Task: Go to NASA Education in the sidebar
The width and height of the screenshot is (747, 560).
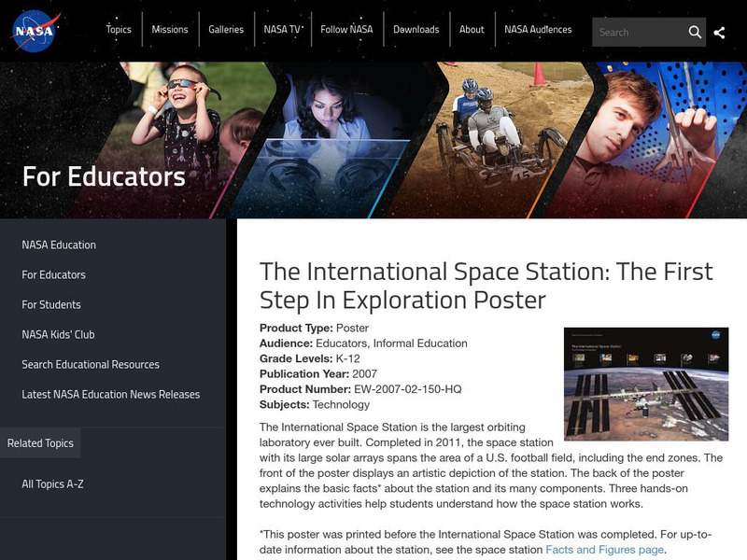Action: [x=57, y=245]
